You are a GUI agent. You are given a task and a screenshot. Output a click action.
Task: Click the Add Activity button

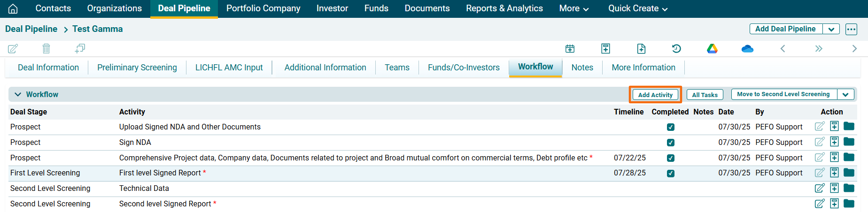point(655,95)
